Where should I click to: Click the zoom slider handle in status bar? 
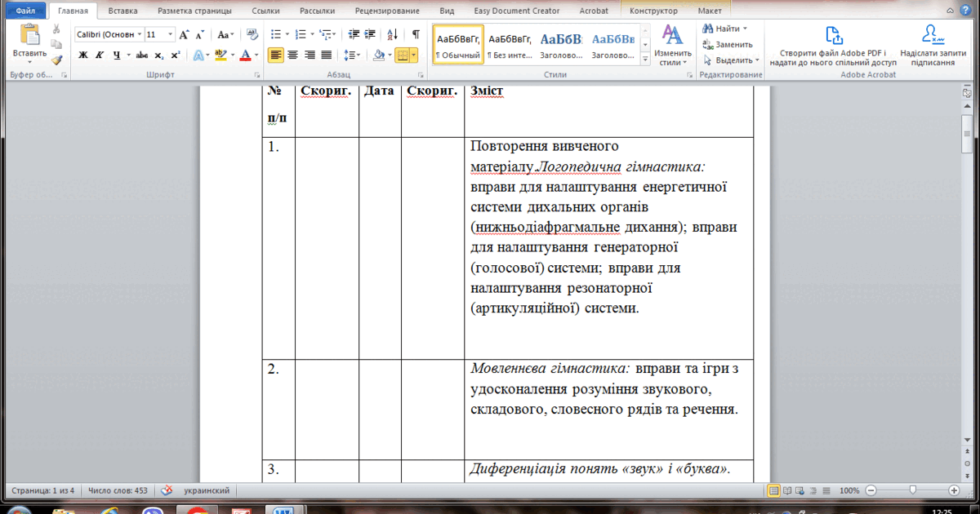tap(912, 490)
